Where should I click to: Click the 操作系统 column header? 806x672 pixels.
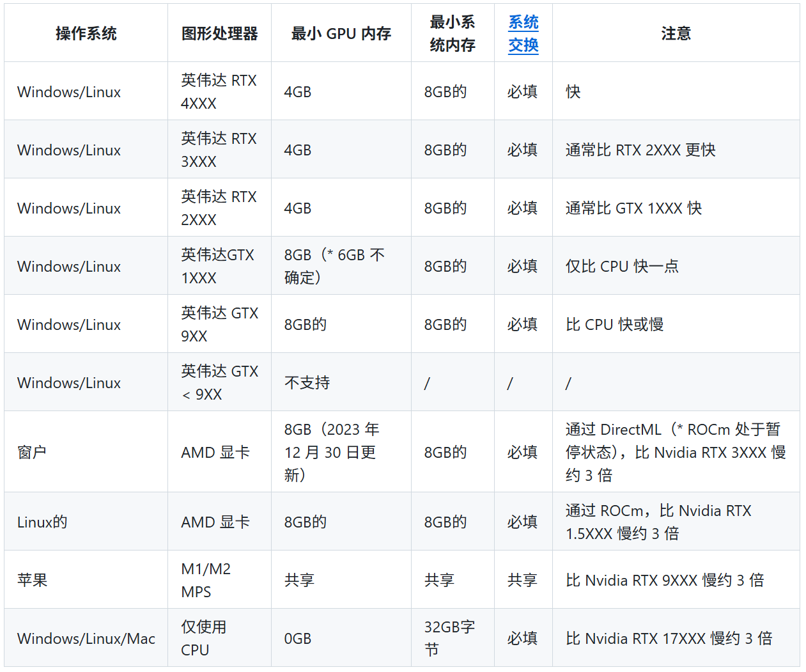point(86,34)
